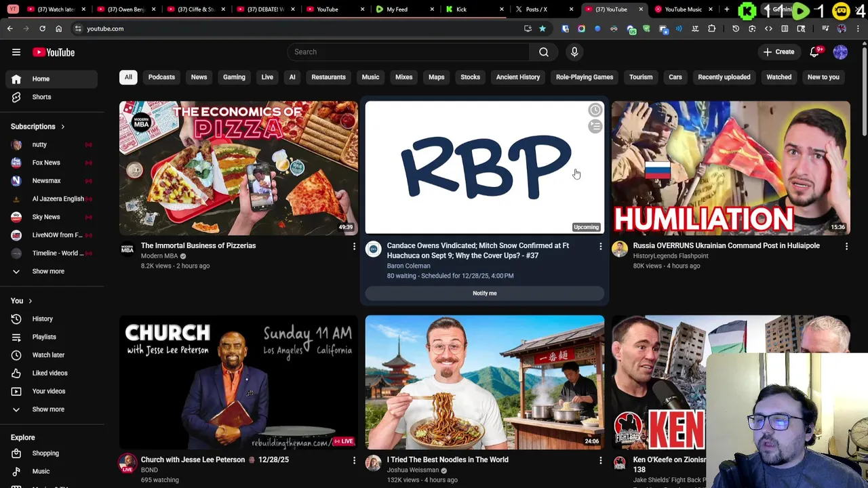Viewport: 868px width, 488px height.
Task: Open the Church with Jesse Lee Peterson thumbnail
Action: tap(239, 382)
